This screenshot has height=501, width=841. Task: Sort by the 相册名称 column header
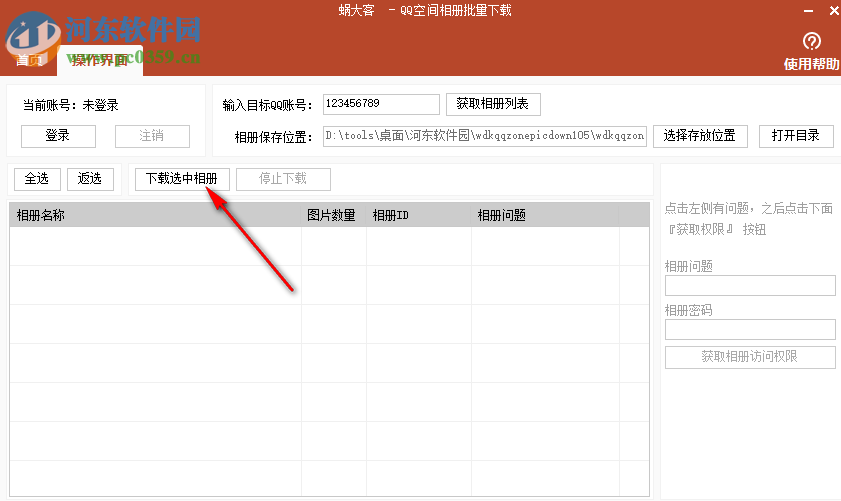coord(155,216)
